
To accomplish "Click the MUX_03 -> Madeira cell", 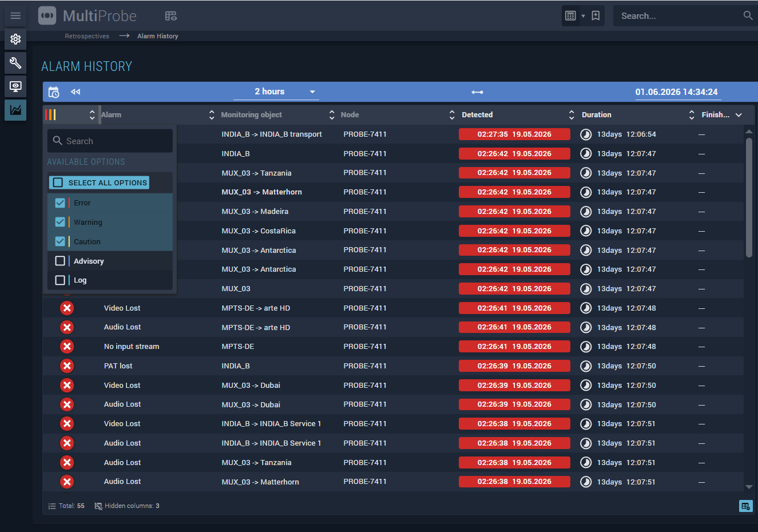I will point(255,212).
